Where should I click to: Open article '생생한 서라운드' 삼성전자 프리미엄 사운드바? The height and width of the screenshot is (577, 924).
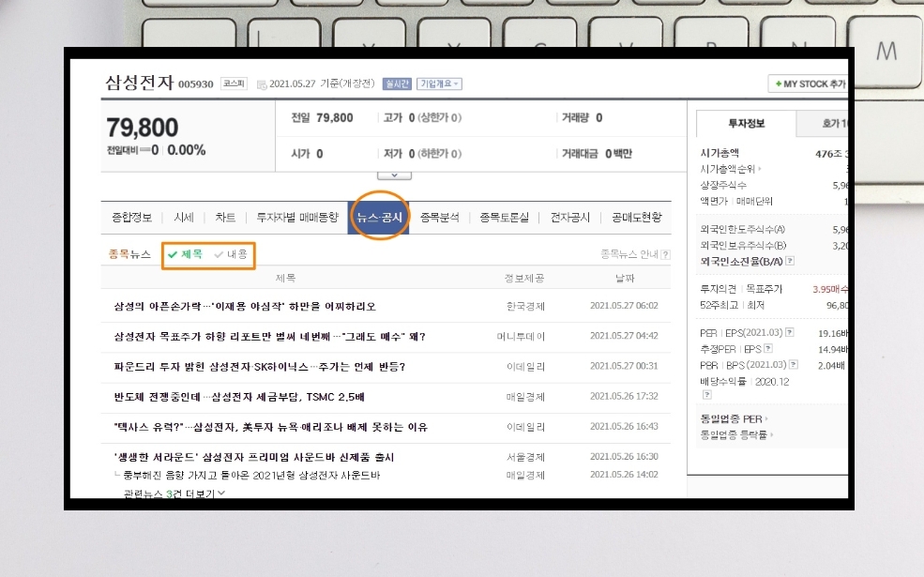coord(254,457)
